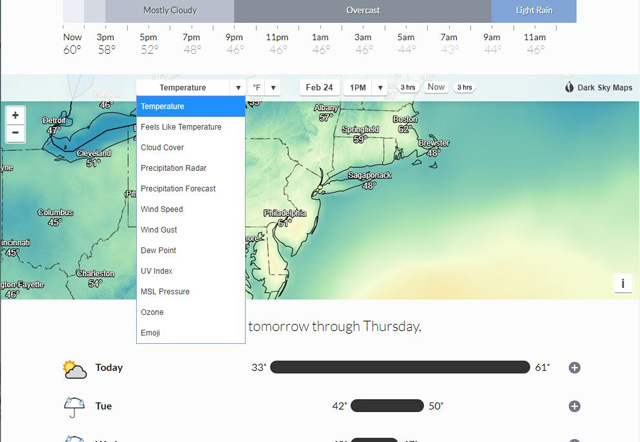Click the Today row label
The height and width of the screenshot is (442, 640).
[x=109, y=367]
